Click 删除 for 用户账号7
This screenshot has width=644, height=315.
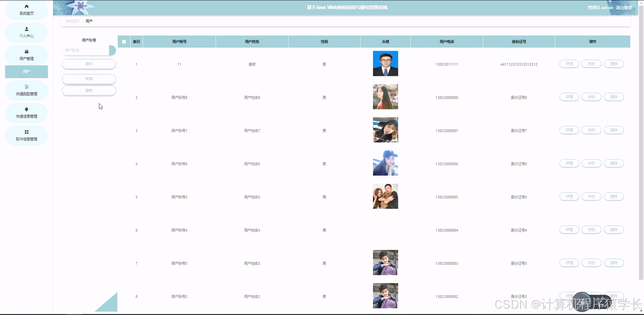pos(614,130)
